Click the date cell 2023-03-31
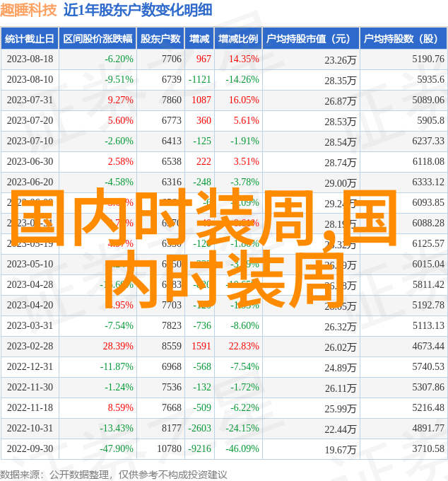 point(30,326)
